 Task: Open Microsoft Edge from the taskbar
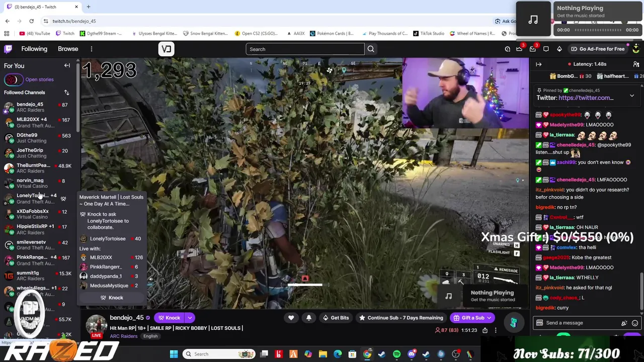(338, 354)
